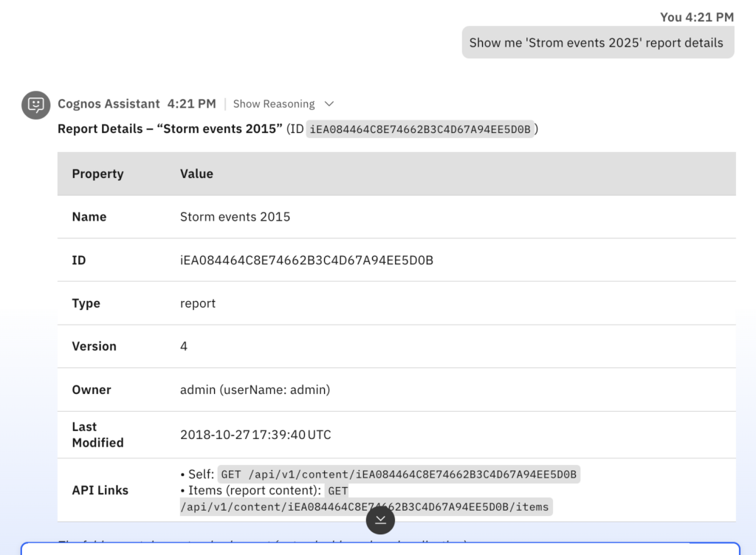
Task: Click the report ID code chip in heading
Action: pyautogui.click(x=419, y=129)
